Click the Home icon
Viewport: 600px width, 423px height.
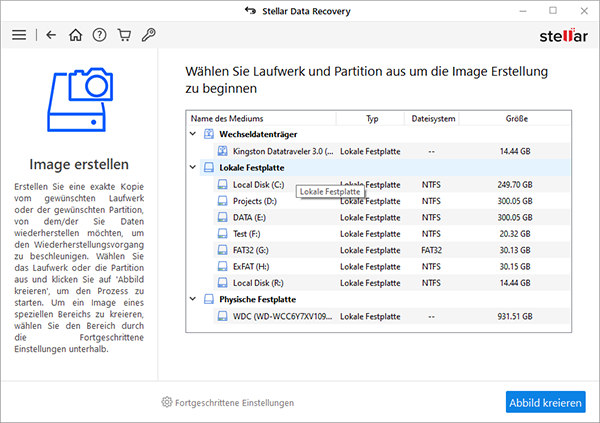(x=75, y=35)
